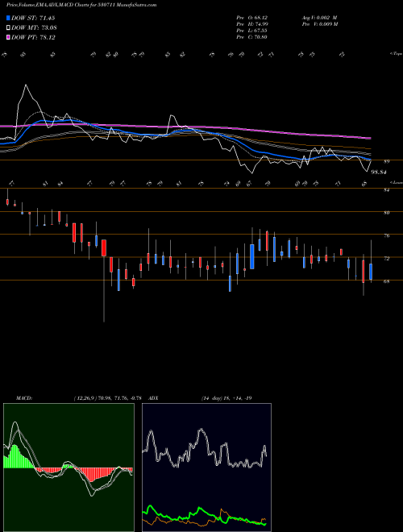
Task: Click the ADX indicator chart panel
Action: tap(206, 468)
